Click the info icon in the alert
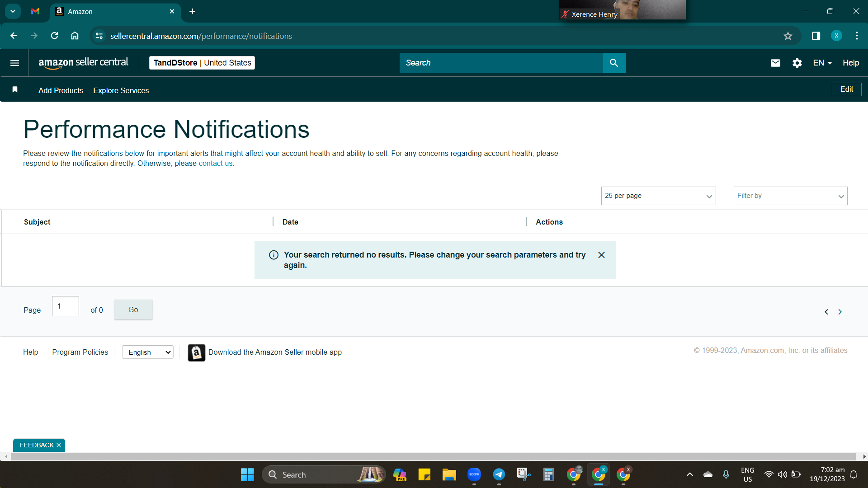Viewport: 868px width, 488px height. click(274, 255)
